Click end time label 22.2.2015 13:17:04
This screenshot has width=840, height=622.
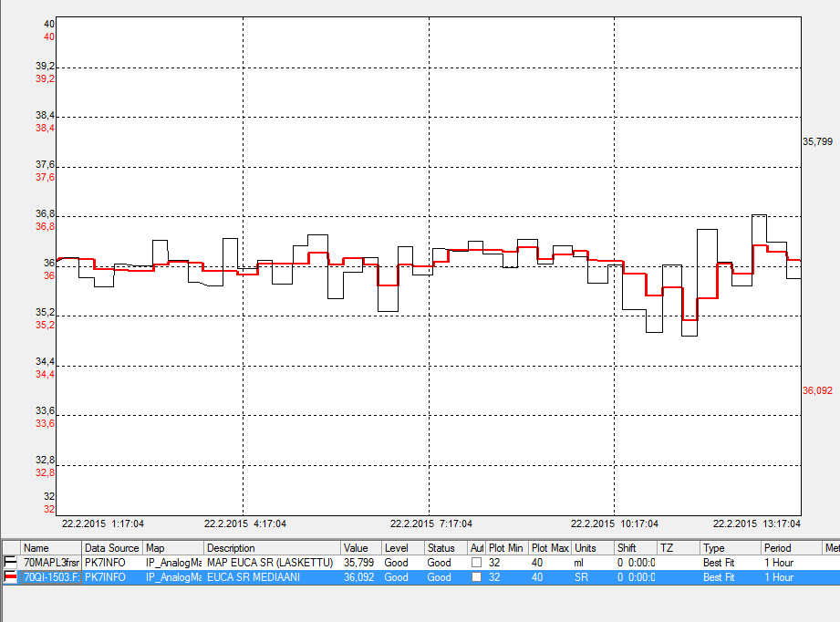756,524
